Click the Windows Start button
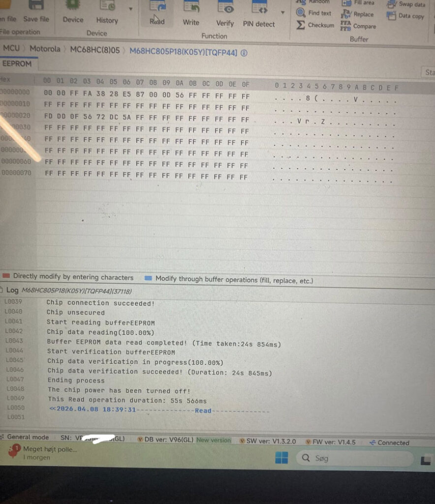 [x=281, y=458]
